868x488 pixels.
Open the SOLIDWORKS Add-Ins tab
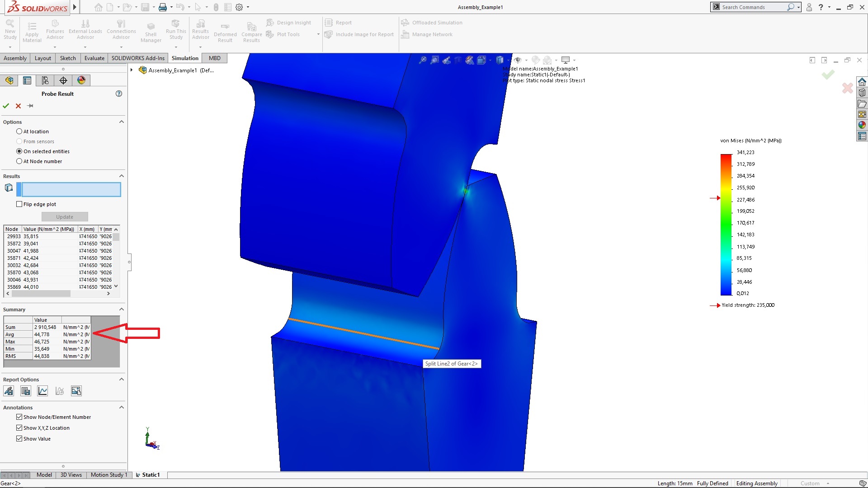138,58
